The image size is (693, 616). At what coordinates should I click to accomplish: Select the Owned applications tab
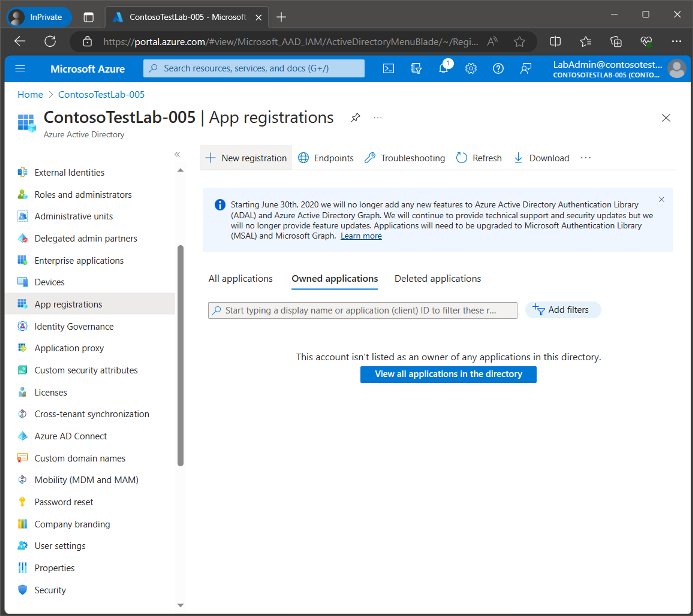click(x=335, y=279)
